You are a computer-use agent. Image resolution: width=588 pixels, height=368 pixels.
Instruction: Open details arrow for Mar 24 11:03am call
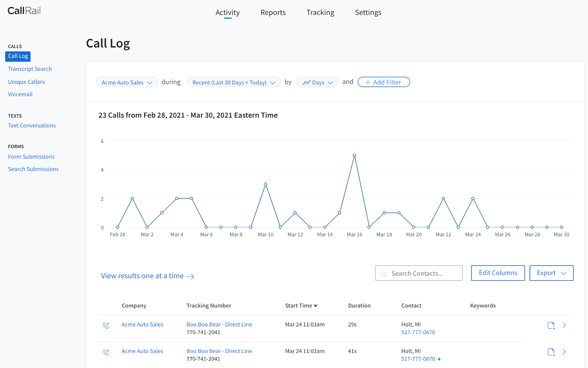[564, 325]
